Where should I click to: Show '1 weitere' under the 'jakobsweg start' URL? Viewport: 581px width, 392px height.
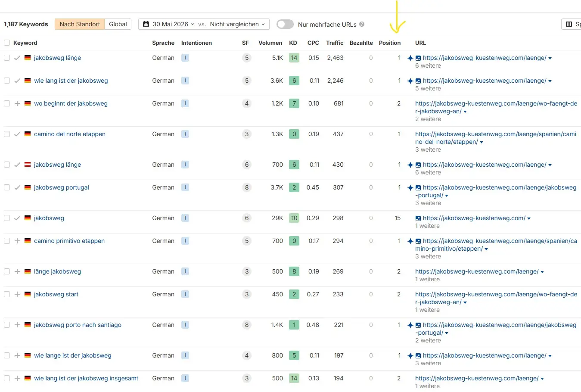[427, 310]
